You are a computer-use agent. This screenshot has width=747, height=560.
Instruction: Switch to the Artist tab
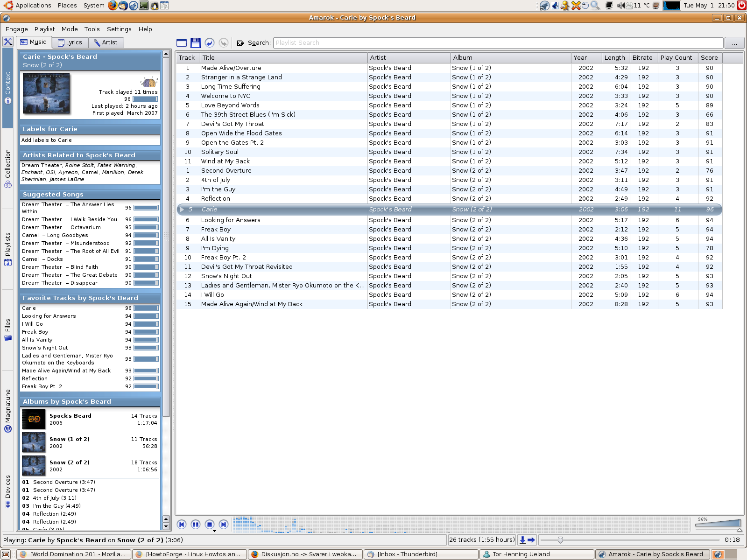(x=106, y=42)
